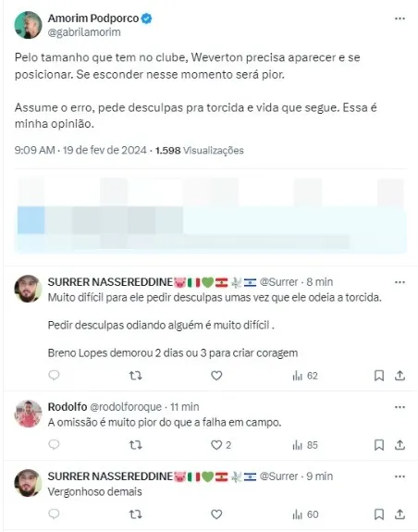The width and height of the screenshot is (418, 532).
Task: Bookmark Rodolfo's reply
Action: 378,445
